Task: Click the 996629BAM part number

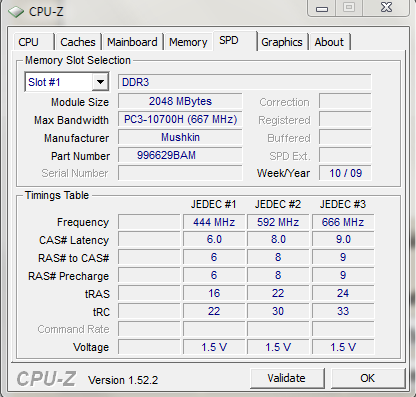Action: click(180, 155)
